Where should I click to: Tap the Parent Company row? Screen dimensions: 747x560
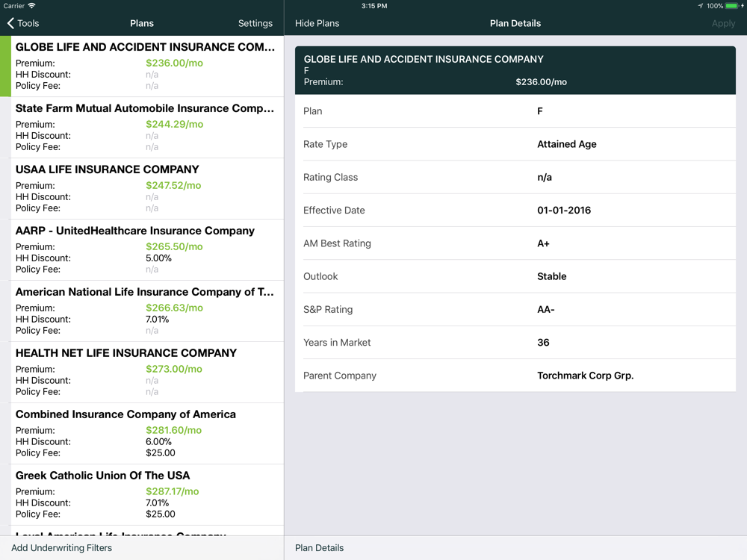pyautogui.click(x=515, y=376)
